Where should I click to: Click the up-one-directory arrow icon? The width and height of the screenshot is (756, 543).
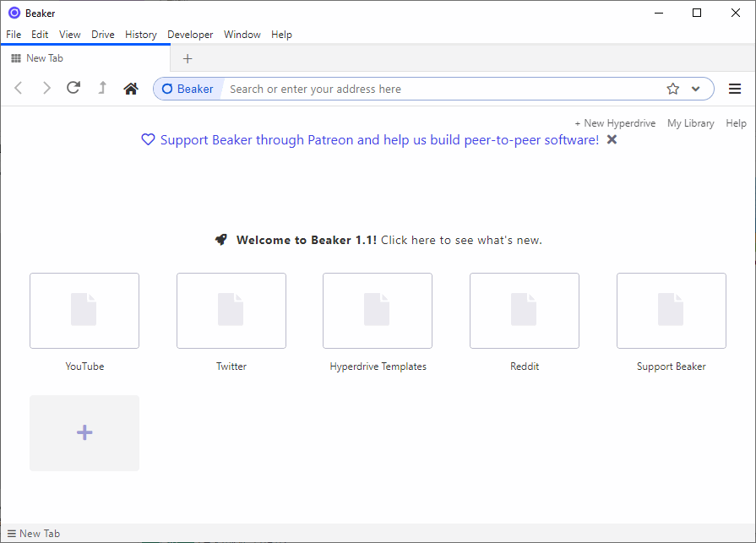coord(102,88)
